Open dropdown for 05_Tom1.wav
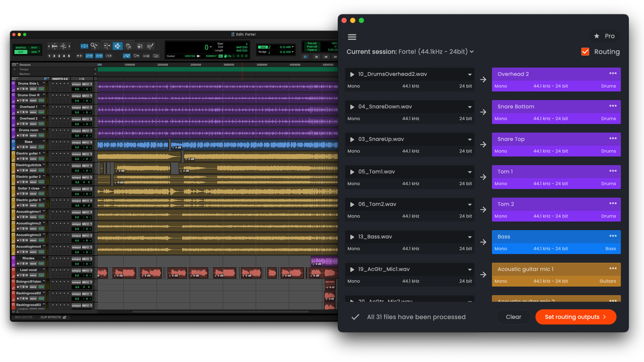 pos(470,172)
